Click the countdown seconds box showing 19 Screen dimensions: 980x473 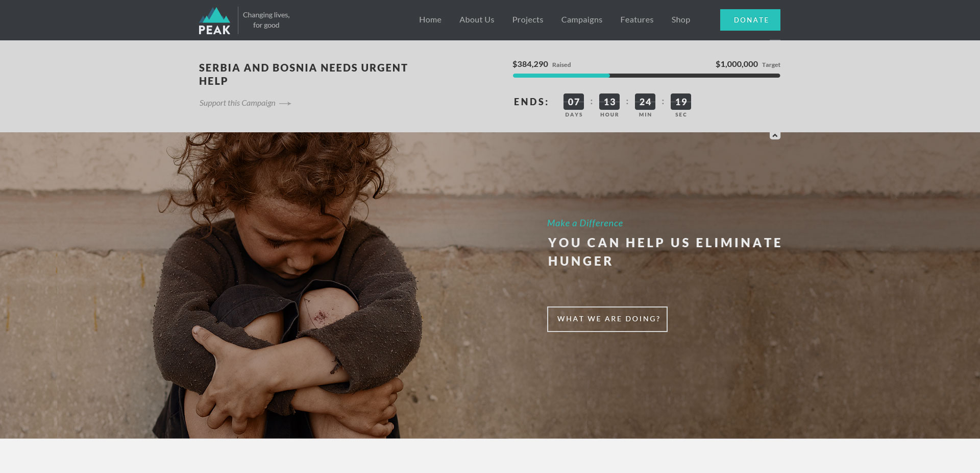[x=681, y=102]
